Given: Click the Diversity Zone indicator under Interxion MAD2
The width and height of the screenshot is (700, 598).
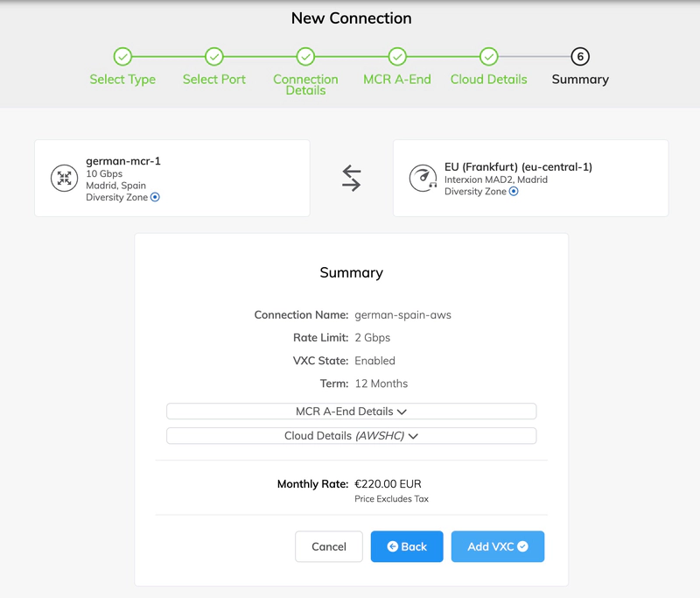Looking at the screenshot, I should click(514, 192).
